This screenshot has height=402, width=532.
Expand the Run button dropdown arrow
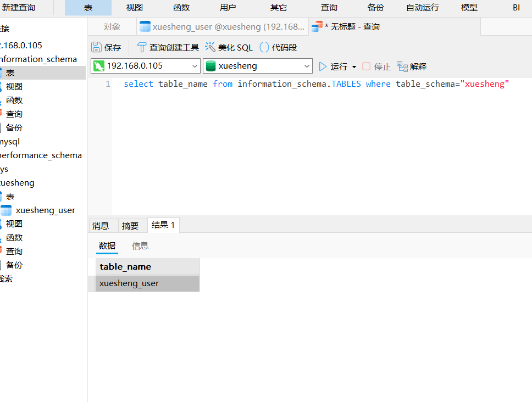(354, 66)
